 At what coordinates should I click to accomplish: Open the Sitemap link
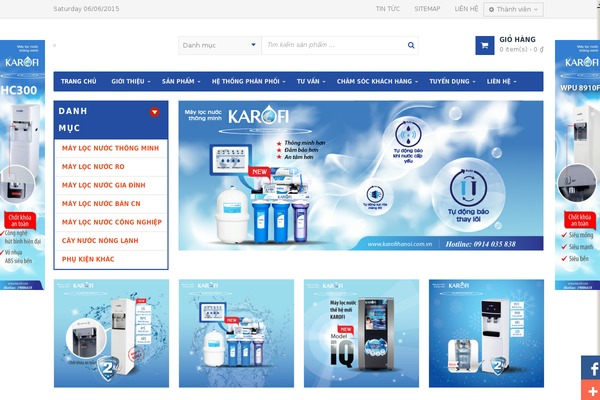tap(427, 9)
